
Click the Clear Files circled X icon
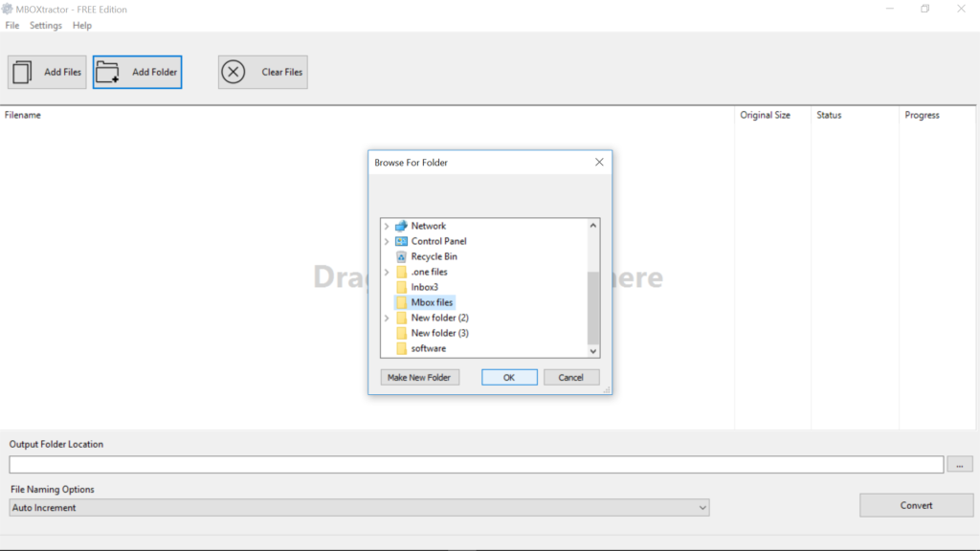pyautogui.click(x=234, y=72)
